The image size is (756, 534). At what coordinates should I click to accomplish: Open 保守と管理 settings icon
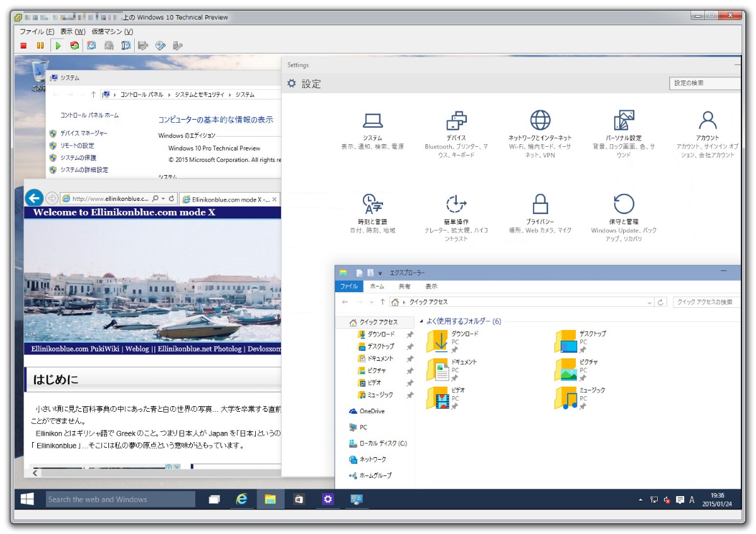click(x=624, y=204)
